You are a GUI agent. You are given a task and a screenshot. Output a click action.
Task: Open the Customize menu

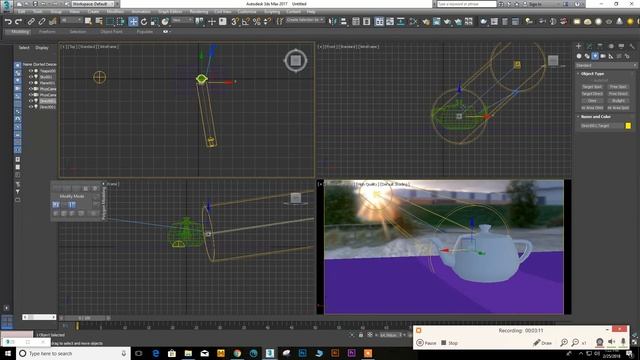tap(247, 12)
